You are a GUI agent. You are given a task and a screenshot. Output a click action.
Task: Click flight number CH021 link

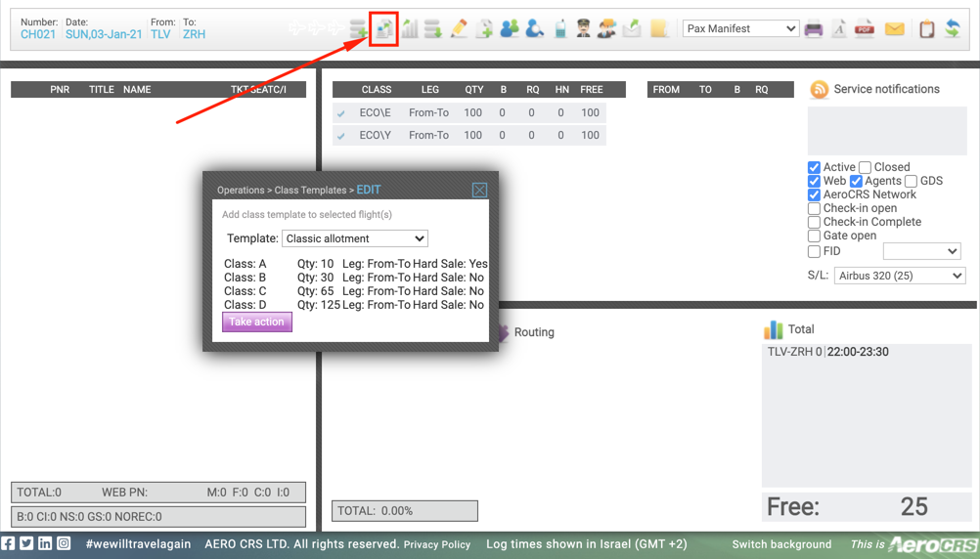click(38, 34)
